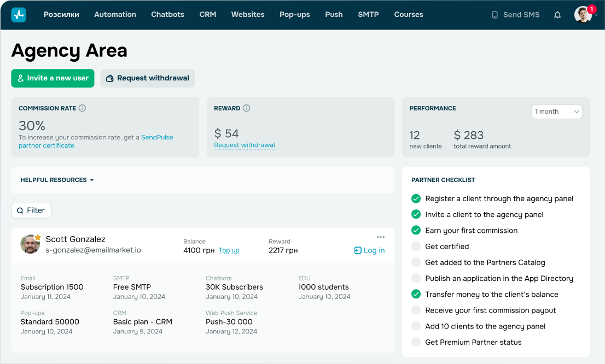Click the Commission Rate info icon
Viewport: 605px width, 364px height.
pyautogui.click(x=82, y=108)
